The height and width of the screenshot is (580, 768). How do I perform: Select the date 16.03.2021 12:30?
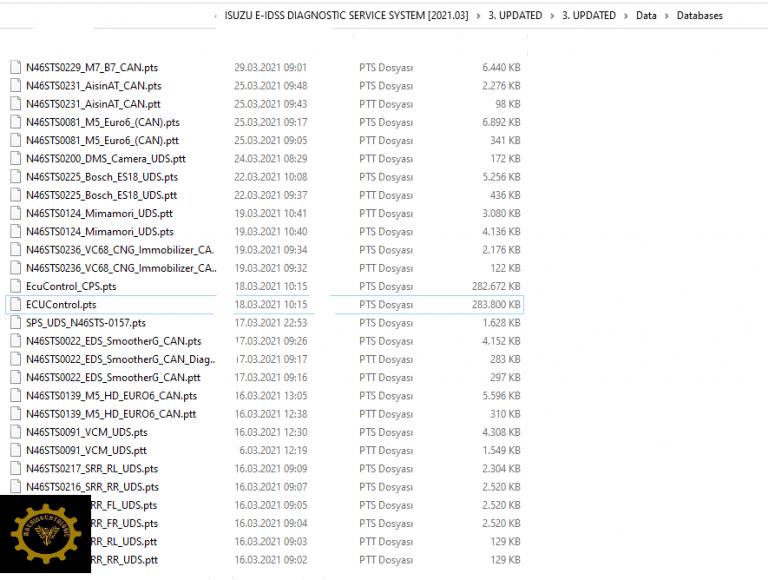[x=271, y=432]
